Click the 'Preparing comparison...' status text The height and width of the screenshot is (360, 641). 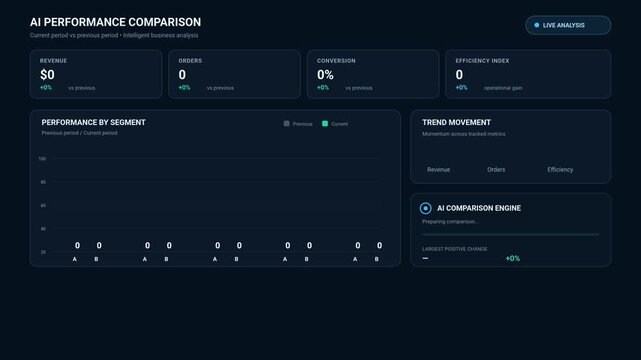[450, 222]
